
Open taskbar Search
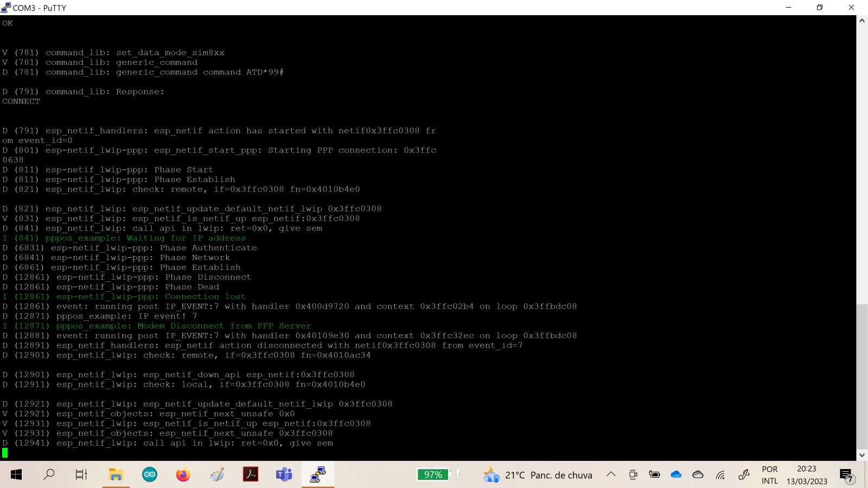click(x=49, y=475)
